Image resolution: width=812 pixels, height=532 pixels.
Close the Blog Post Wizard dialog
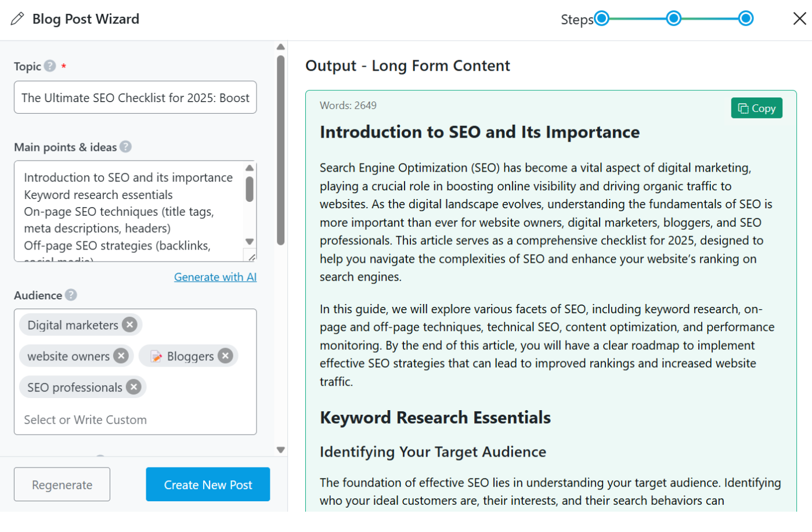799,19
